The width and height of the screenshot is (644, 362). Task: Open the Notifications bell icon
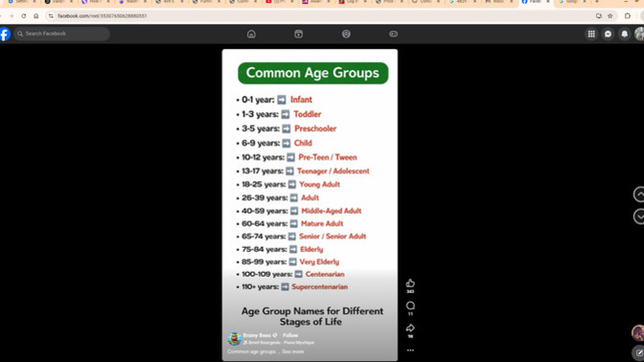625,34
